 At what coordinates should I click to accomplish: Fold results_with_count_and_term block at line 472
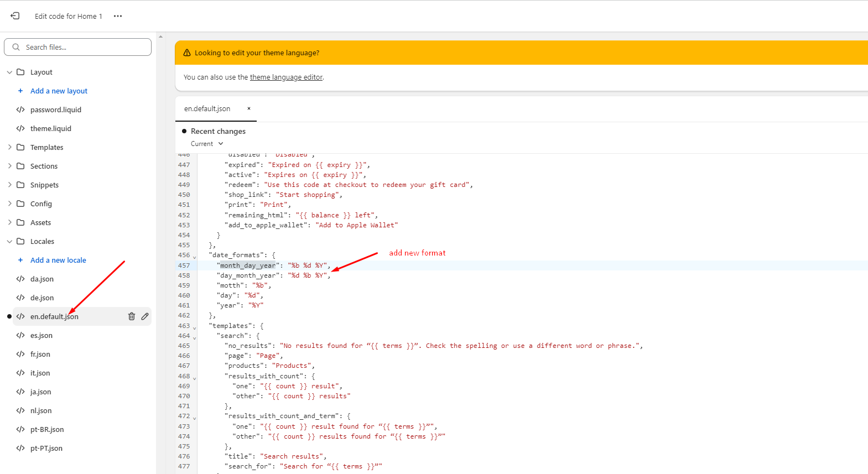click(194, 418)
